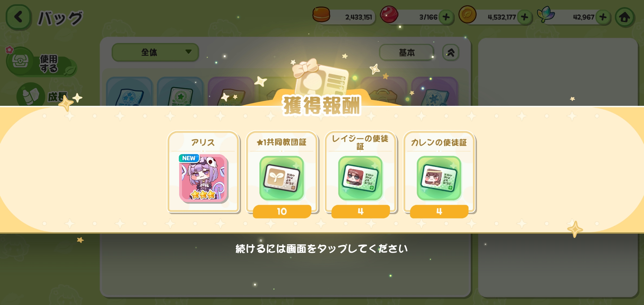Click the pancake currency icon

tap(321, 14)
